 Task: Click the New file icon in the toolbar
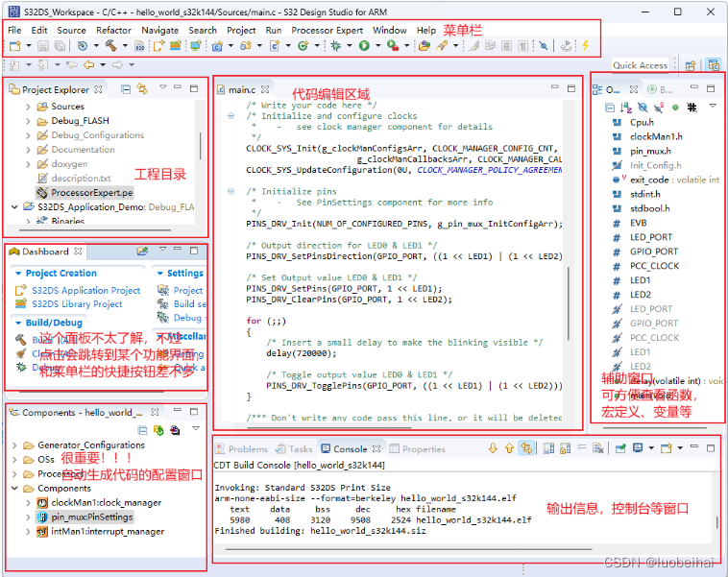15,45
